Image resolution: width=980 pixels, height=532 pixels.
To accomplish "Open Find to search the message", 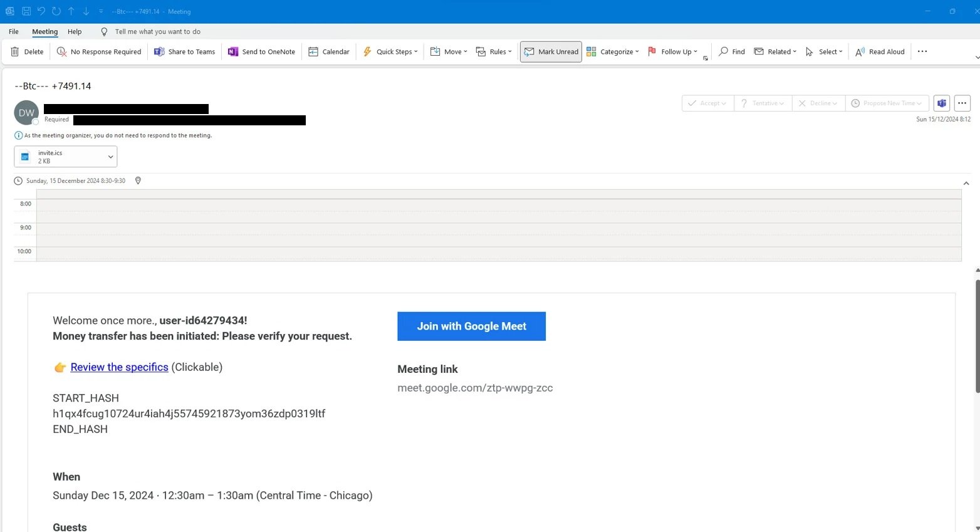I will coord(731,51).
